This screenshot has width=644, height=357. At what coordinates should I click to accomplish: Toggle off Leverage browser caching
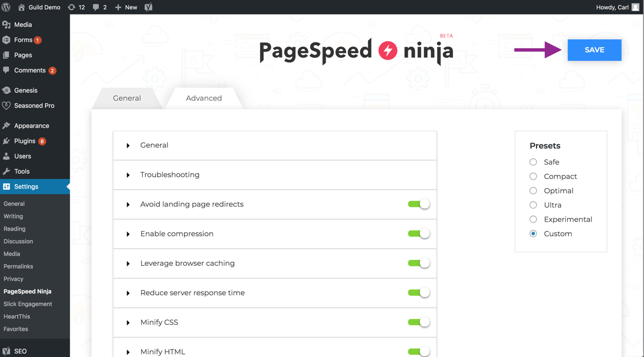419,263
